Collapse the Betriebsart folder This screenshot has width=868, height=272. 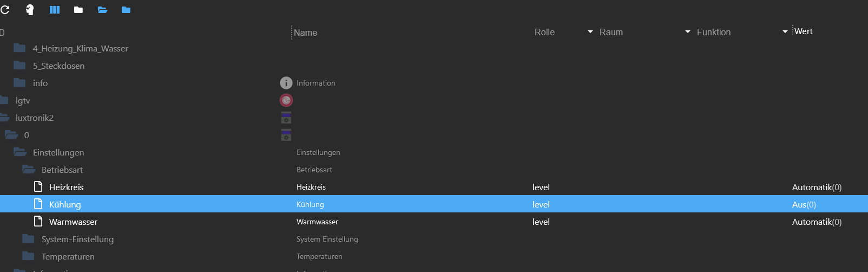tap(29, 170)
